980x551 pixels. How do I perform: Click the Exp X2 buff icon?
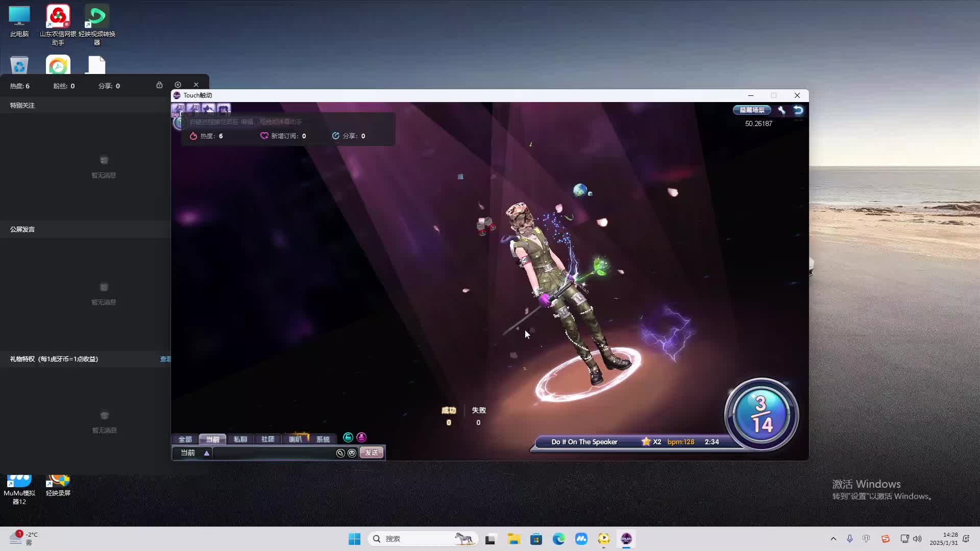pyautogui.click(x=178, y=109)
